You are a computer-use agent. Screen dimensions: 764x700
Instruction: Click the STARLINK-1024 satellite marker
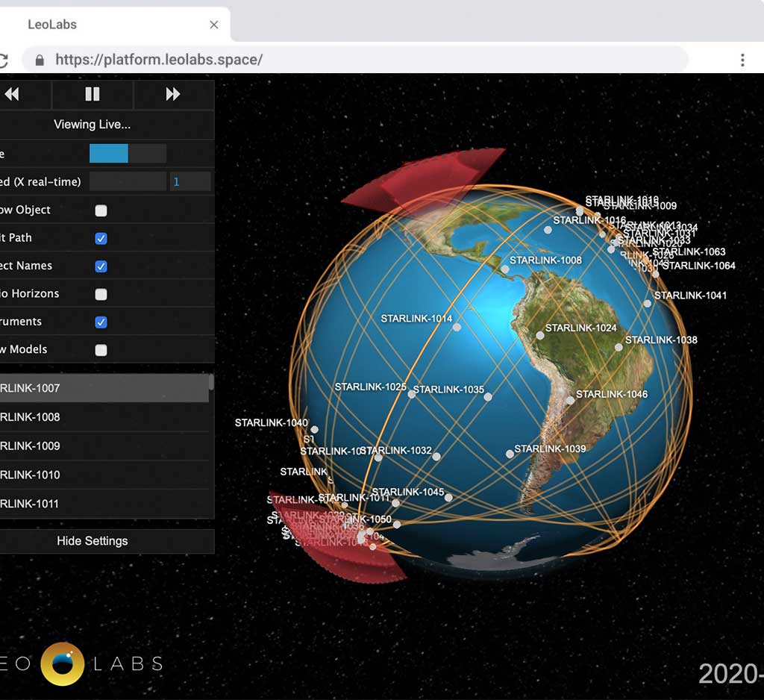pyautogui.click(x=540, y=335)
